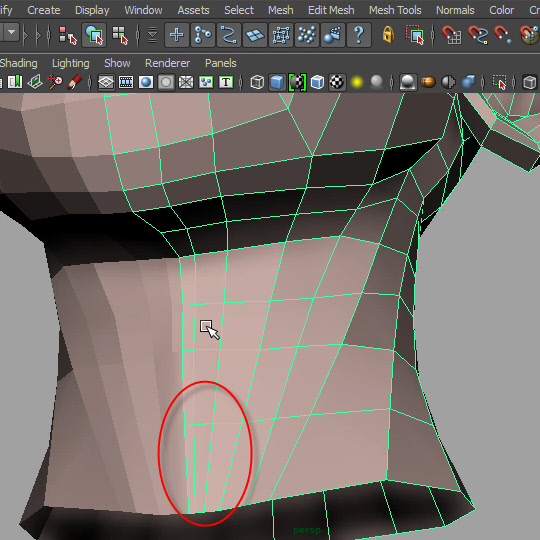This screenshot has height=540, width=540.
Task: Click the image plane icon
Action: point(35,82)
